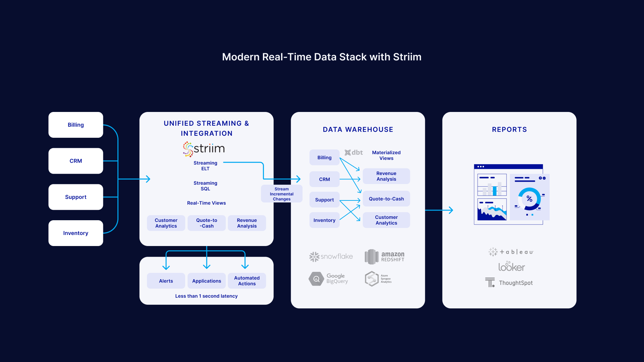The width and height of the screenshot is (644, 362).
Task: Toggle the Billing data source connection
Action: point(76,124)
